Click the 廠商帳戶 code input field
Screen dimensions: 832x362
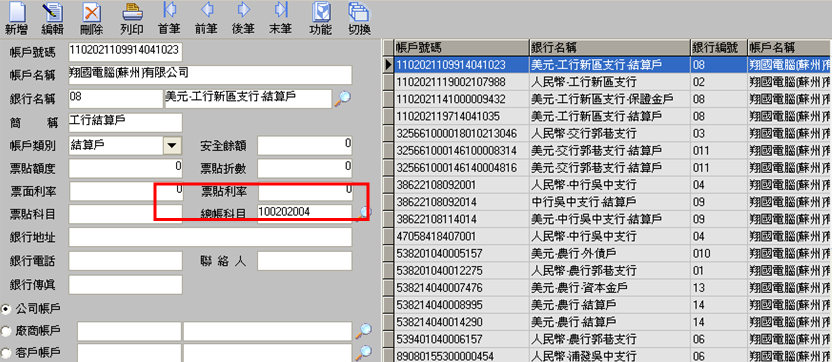129,331
